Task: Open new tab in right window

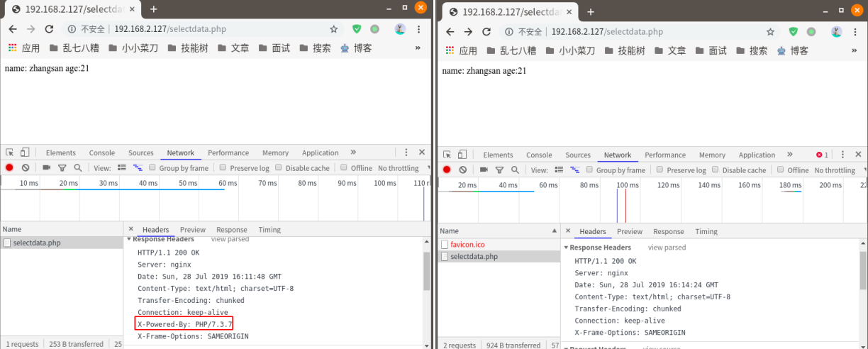Action: [x=590, y=11]
